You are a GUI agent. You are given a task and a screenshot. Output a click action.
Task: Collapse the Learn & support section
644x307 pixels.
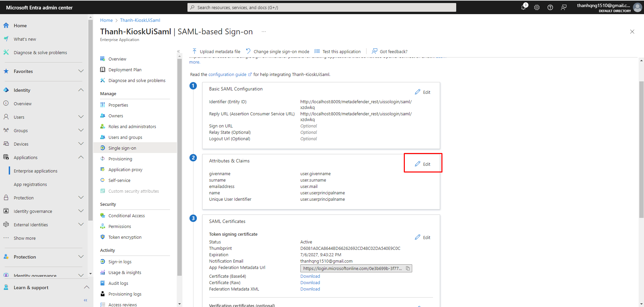86,287
